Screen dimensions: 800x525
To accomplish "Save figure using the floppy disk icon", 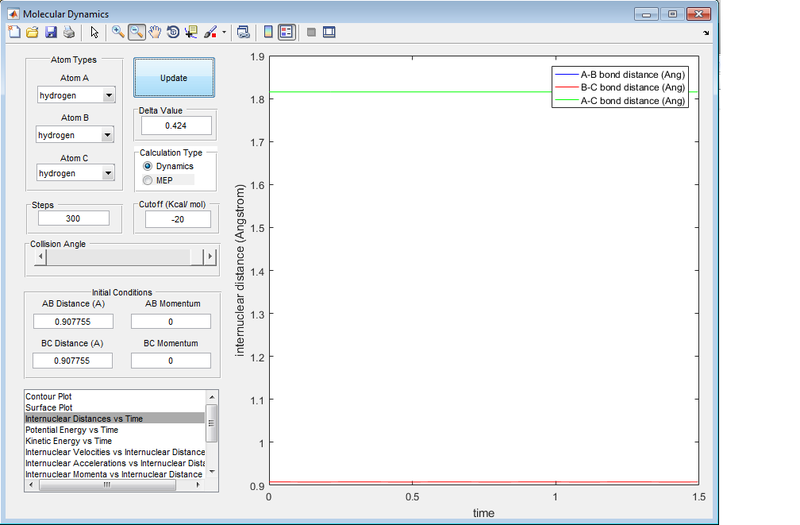I will point(50,32).
